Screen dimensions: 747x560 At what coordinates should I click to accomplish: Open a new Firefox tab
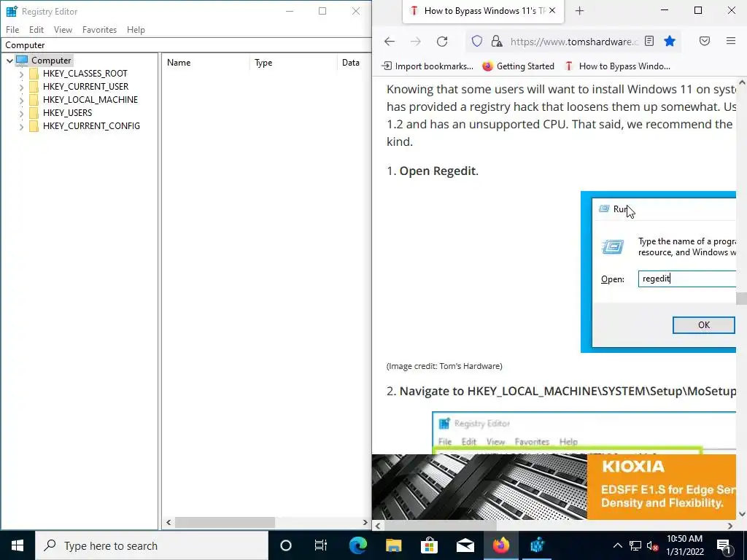coord(579,11)
